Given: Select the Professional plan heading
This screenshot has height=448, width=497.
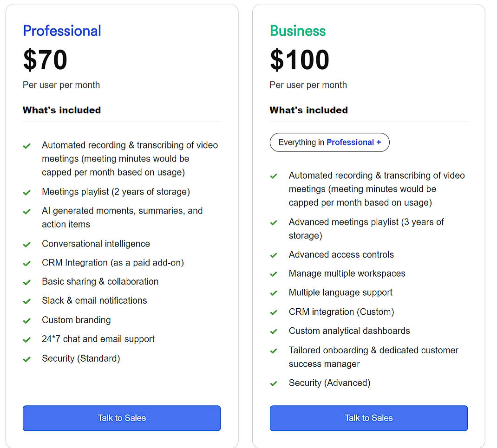Looking at the screenshot, I should pos(62,31).
